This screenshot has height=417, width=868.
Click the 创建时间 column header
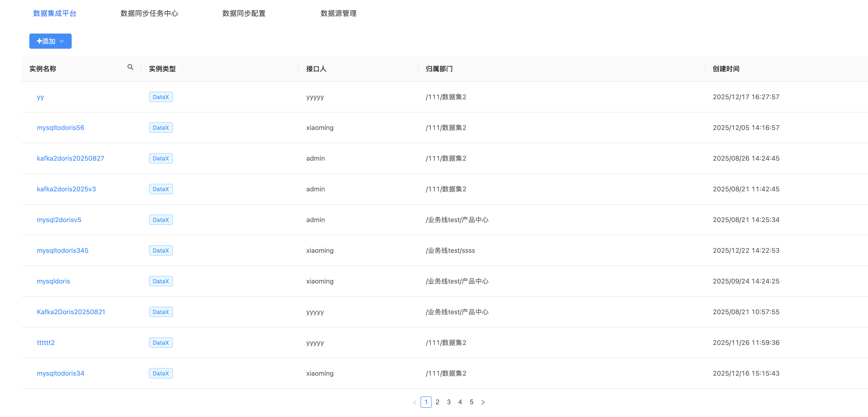pos(726,69)
